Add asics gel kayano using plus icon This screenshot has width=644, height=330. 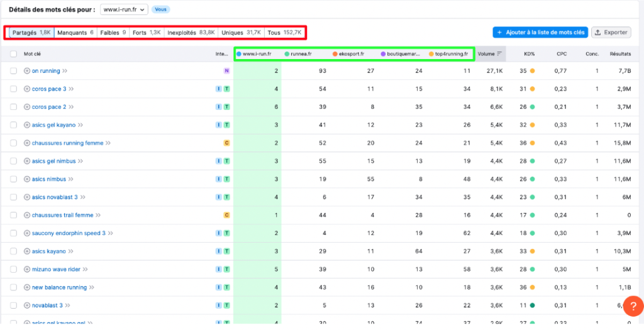(x=27, y=125)
